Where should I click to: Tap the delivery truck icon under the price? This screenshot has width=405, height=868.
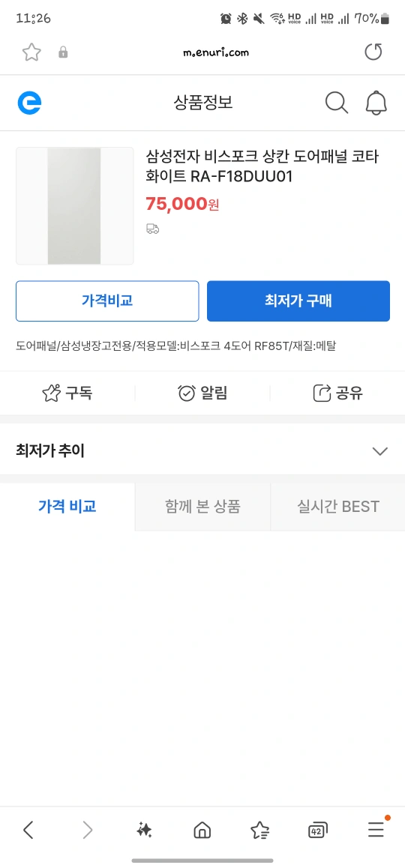153,229
